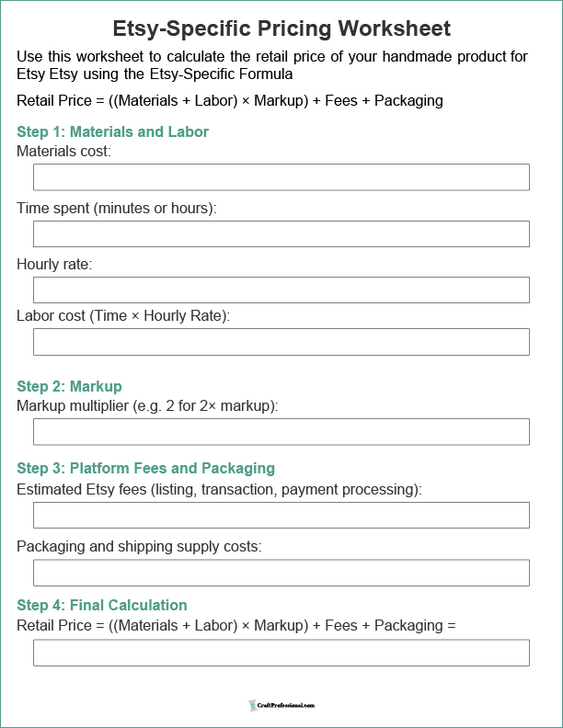Click the CraftProfessional.com logo icon

tap(252, 705)
